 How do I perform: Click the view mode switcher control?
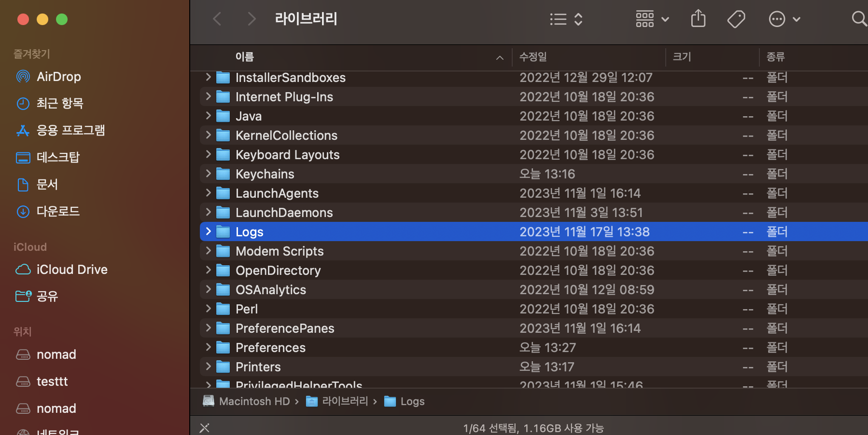(566, 19)
